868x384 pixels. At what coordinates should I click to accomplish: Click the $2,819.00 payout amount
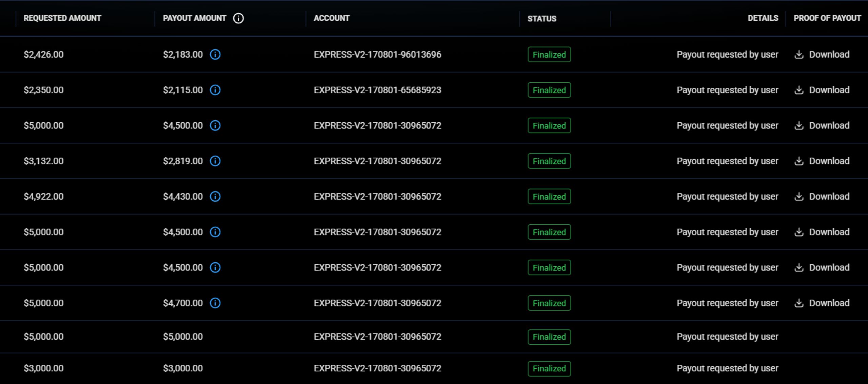183,161
